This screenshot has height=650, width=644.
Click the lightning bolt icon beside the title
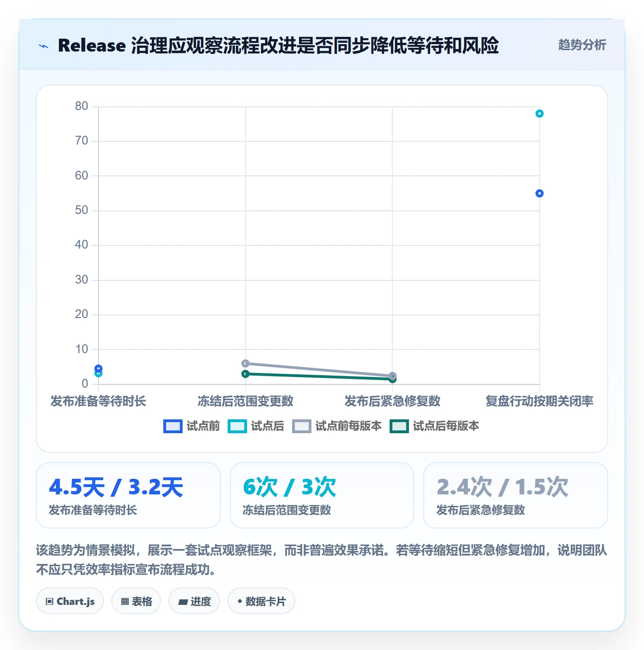pos(44,46)
